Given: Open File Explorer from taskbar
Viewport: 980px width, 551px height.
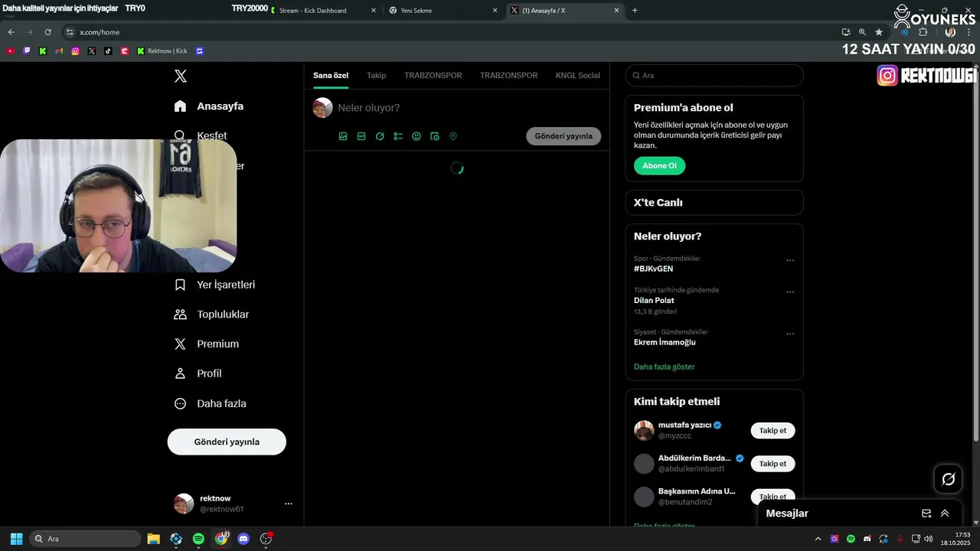Looking at the screenshot, I should (153, 539).
